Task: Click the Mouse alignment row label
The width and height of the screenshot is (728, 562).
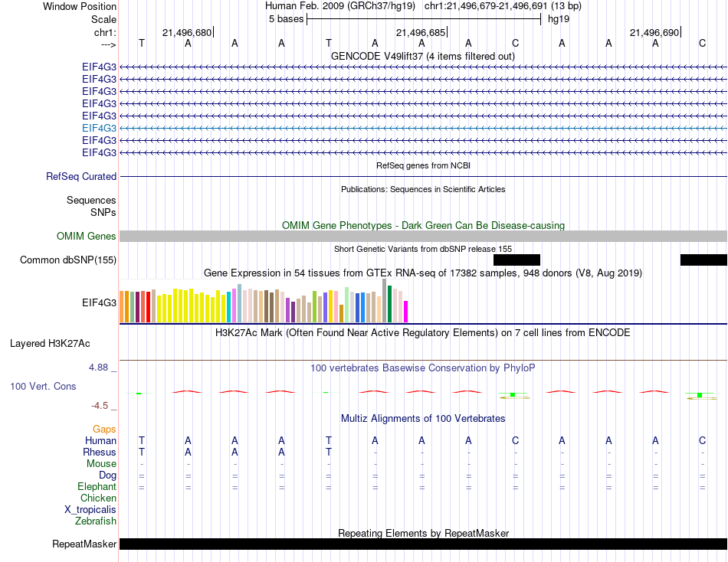Action: point(101,464)
